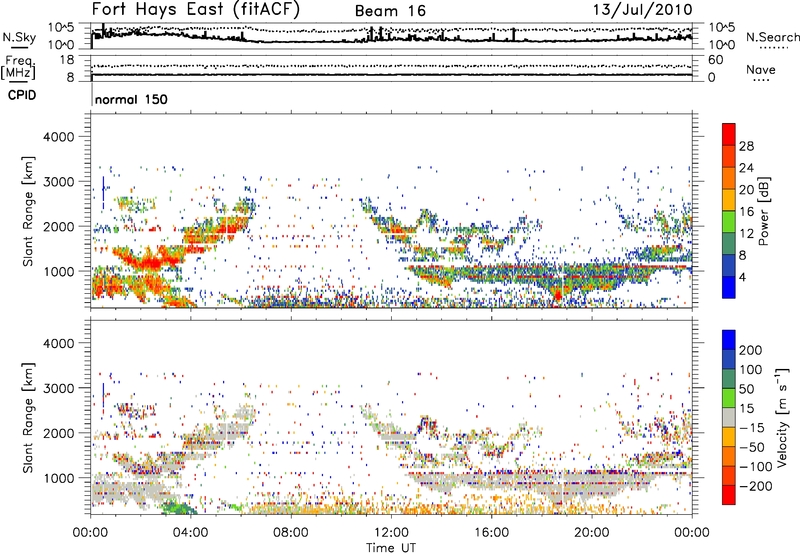Click the 28 label on the power color bar

746,146
